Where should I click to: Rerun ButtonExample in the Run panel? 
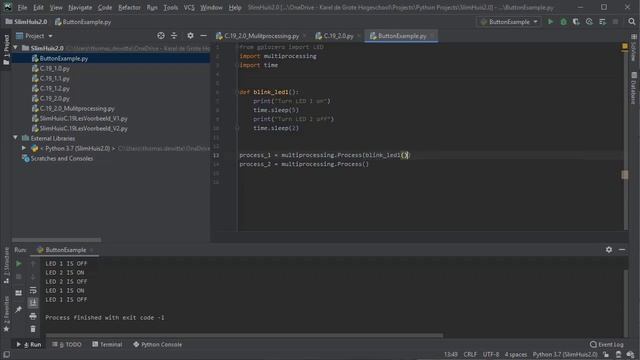(x=18, y=264)
